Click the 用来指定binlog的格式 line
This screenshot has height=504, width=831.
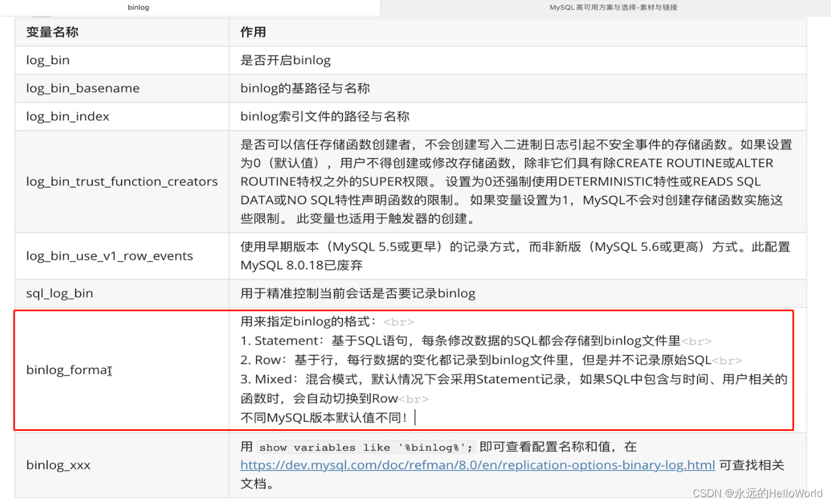[x=327, y=322]
